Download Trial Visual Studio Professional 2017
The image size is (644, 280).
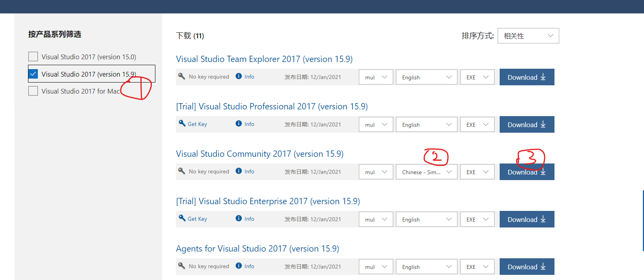coord(527,124)
